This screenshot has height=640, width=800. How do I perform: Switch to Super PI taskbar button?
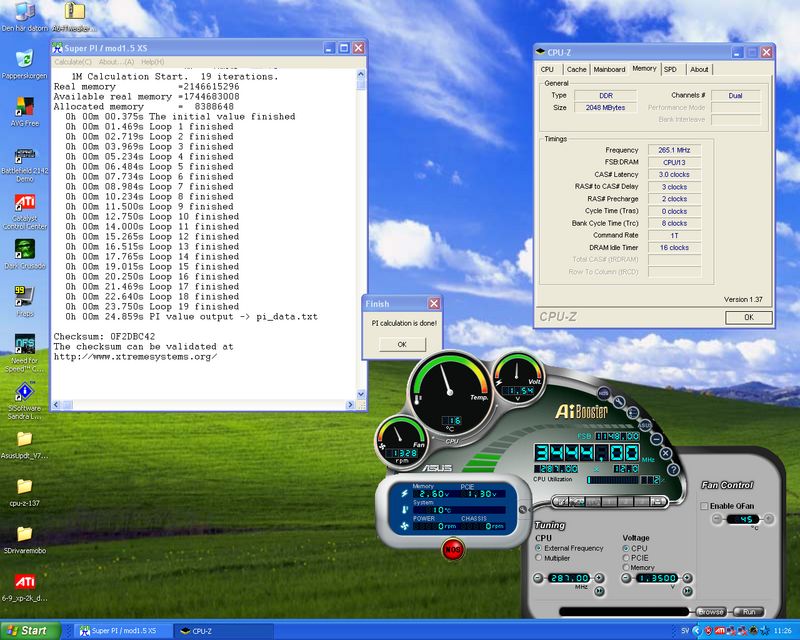[x=121, y=631]
